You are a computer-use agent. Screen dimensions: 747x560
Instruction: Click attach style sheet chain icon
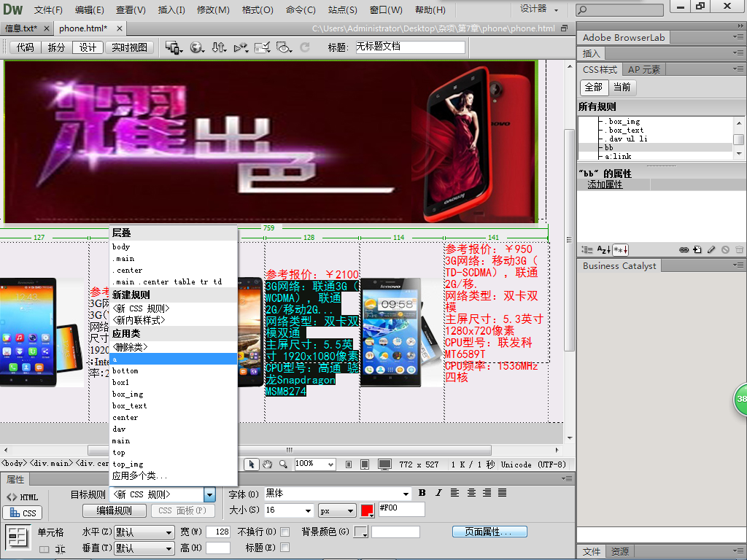point(684,249)
